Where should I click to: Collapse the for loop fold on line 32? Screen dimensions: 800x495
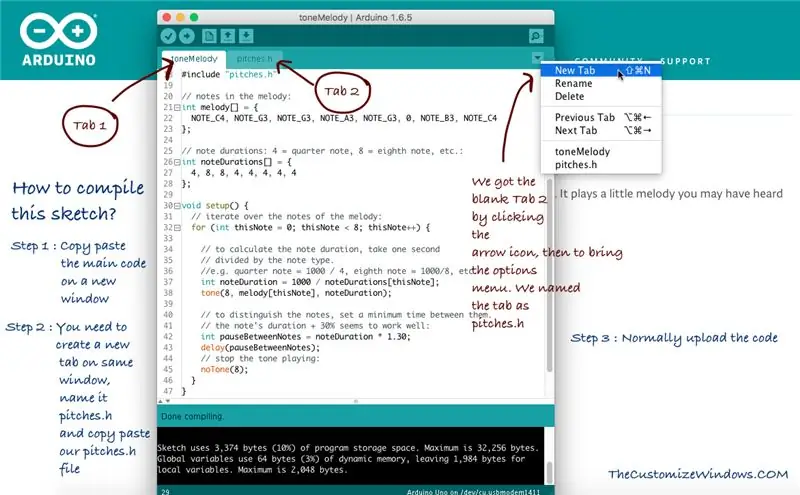177,228
